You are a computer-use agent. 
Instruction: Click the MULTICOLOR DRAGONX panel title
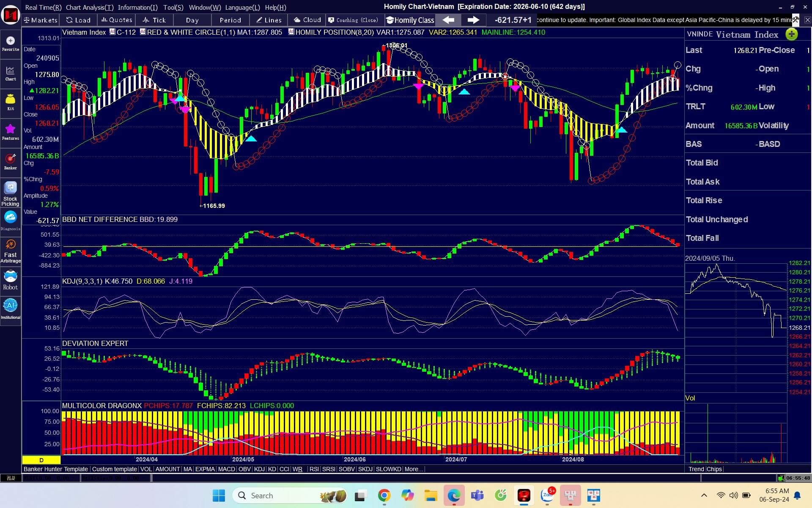tap(102, 406)
